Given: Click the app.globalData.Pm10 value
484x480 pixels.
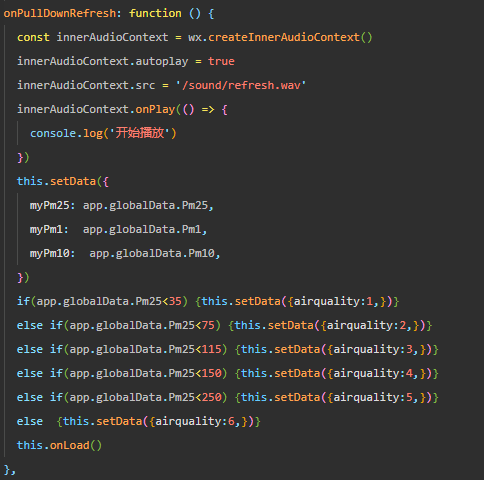Looking at the screenshot, I should 152,253.
